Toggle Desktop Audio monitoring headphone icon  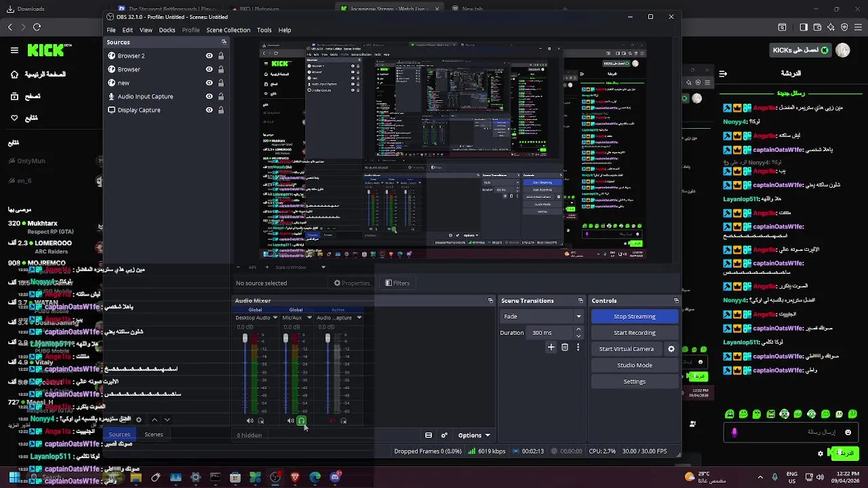point(261,421)
